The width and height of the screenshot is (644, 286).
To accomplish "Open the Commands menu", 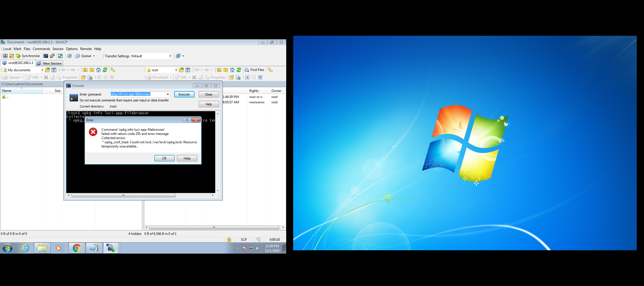I will [41, 49].
